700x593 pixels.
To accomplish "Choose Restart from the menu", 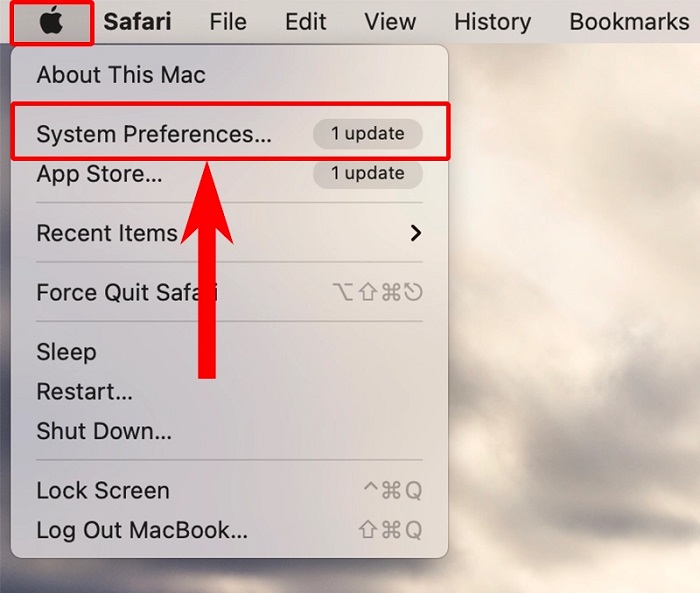I will (x=84, y=392).
